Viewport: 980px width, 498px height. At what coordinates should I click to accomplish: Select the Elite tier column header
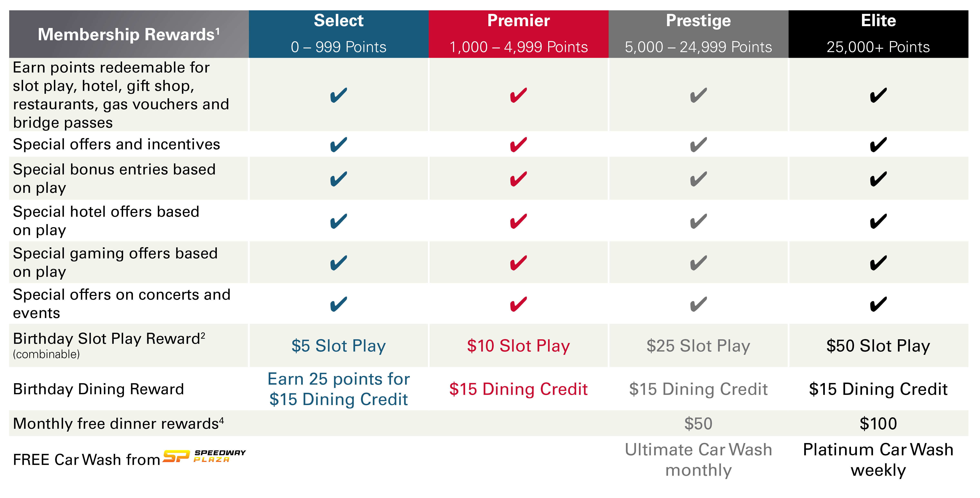[x=878, y=33]
